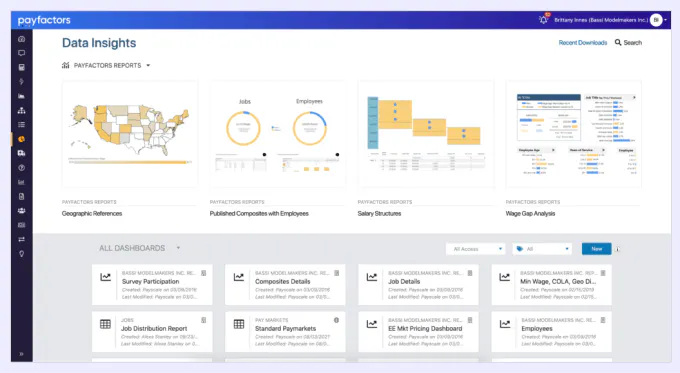
Task: Open the bar chart icon in the sidebar
Action: (x=21, y=182)
